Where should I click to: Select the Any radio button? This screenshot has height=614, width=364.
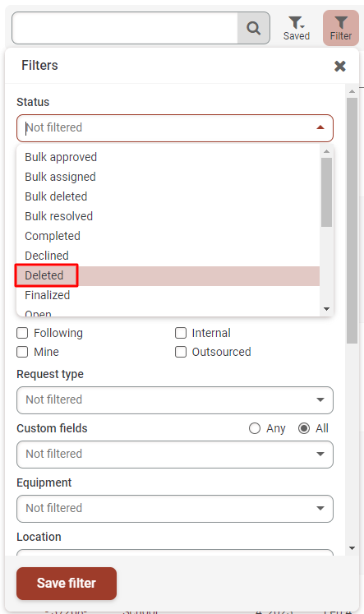255,428
